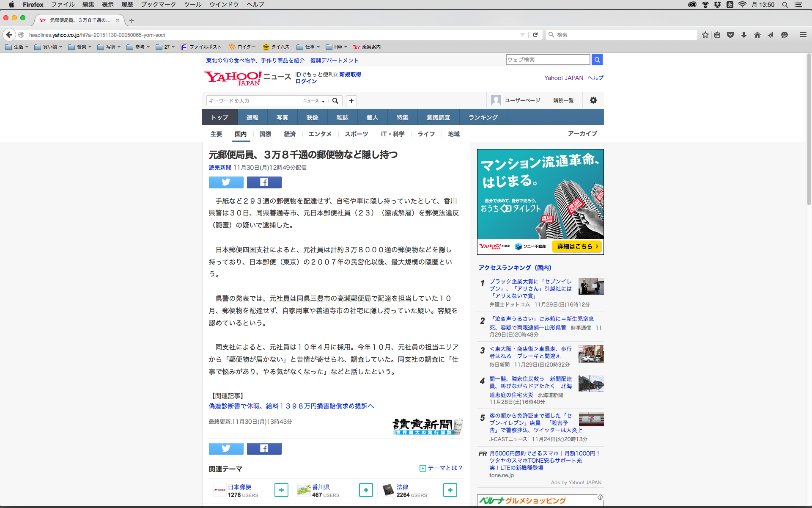Reload the page with the refresh icon
Screen dimensions: 812x508
tap(535, 35)
